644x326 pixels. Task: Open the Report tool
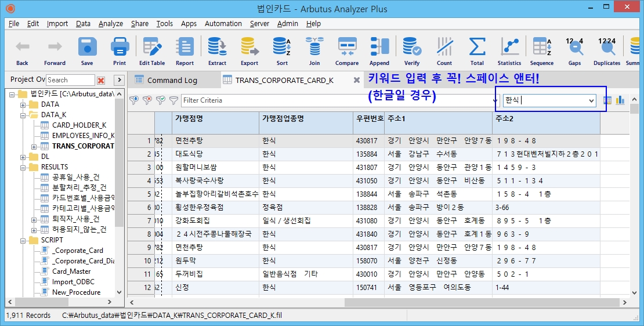[x=184, y=50]
